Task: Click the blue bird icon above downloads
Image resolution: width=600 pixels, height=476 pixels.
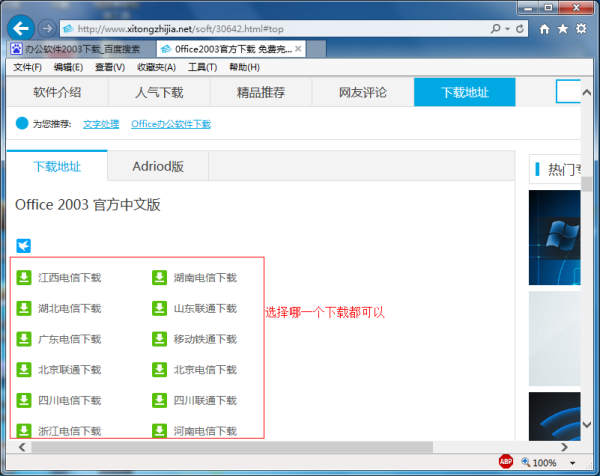Action: [24, 246]
